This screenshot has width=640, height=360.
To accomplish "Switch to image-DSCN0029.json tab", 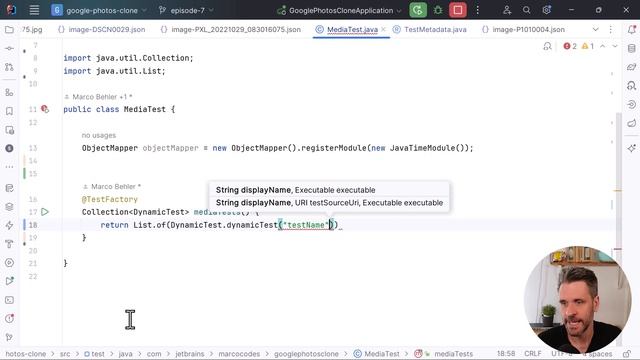I will [x=102, y=29].
